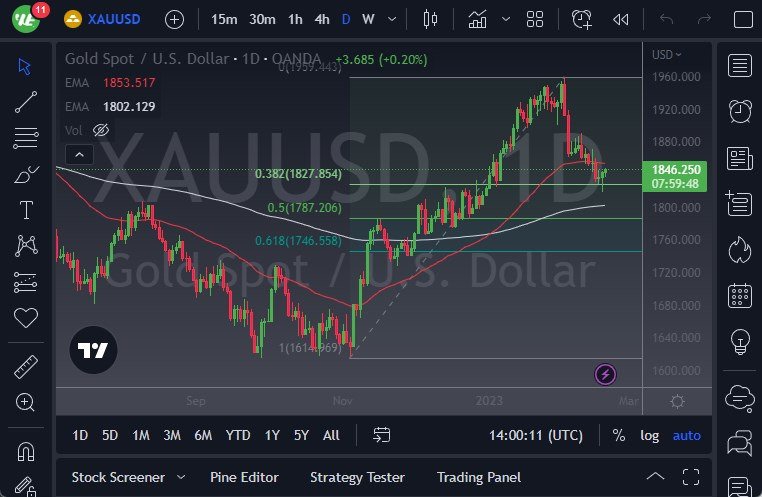Select the text annotation tool
Screen dimensions: 762x497
26,209
